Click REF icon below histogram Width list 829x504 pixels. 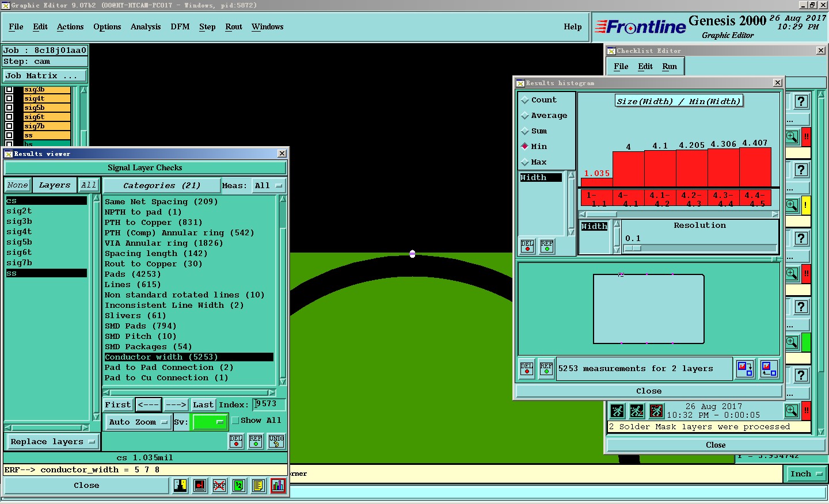(x=547, y=246)
